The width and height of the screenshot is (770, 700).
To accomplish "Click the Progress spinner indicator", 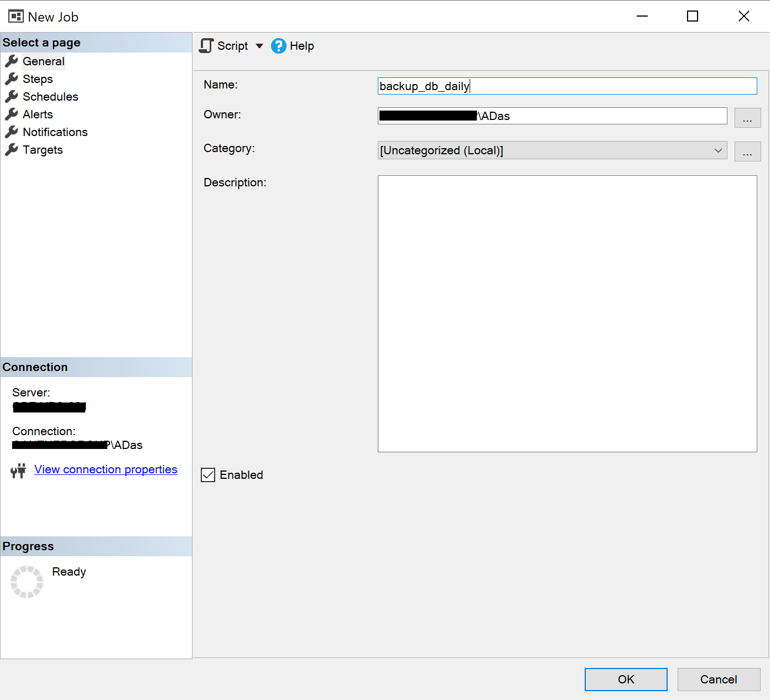I will click(x=27, y=582).
